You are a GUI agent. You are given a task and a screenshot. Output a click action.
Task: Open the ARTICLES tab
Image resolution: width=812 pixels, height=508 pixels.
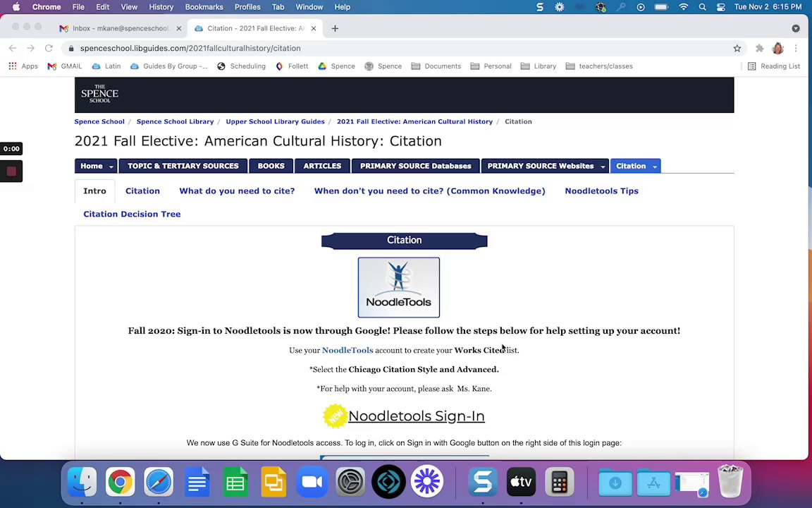pyautogui.click(x=322, y=166)
